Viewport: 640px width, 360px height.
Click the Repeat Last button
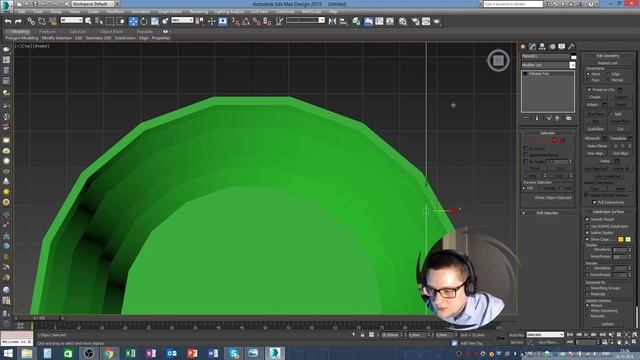coord(607,63)
